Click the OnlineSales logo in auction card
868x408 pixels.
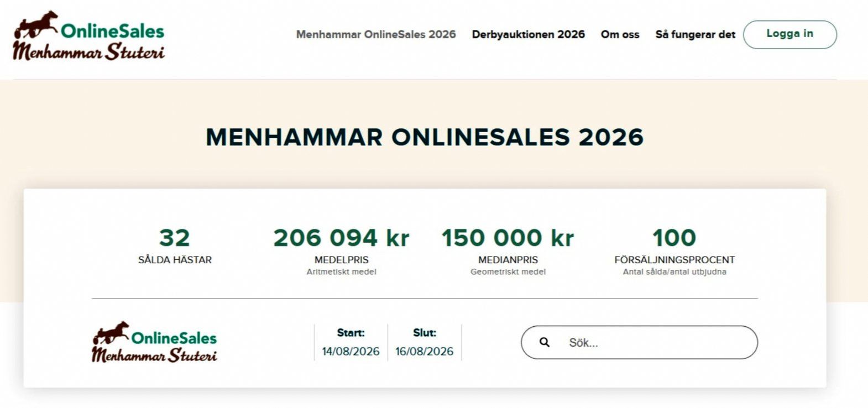(x=154, y=342)
